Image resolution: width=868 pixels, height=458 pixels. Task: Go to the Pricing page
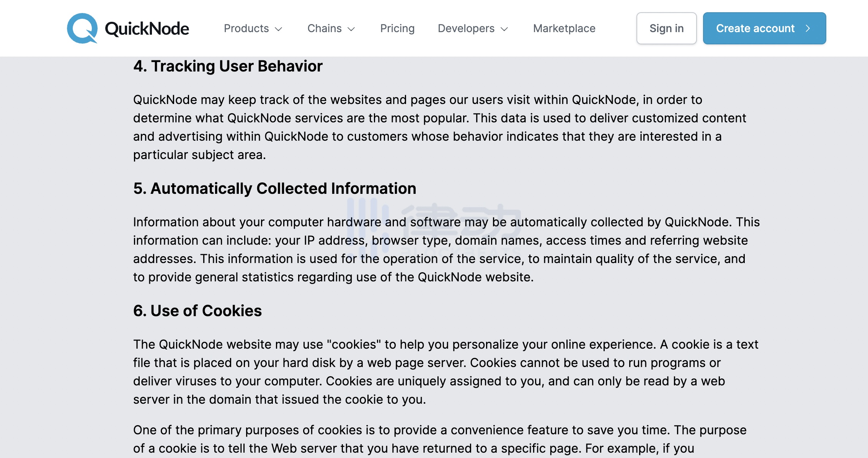(x=397, y=28)
